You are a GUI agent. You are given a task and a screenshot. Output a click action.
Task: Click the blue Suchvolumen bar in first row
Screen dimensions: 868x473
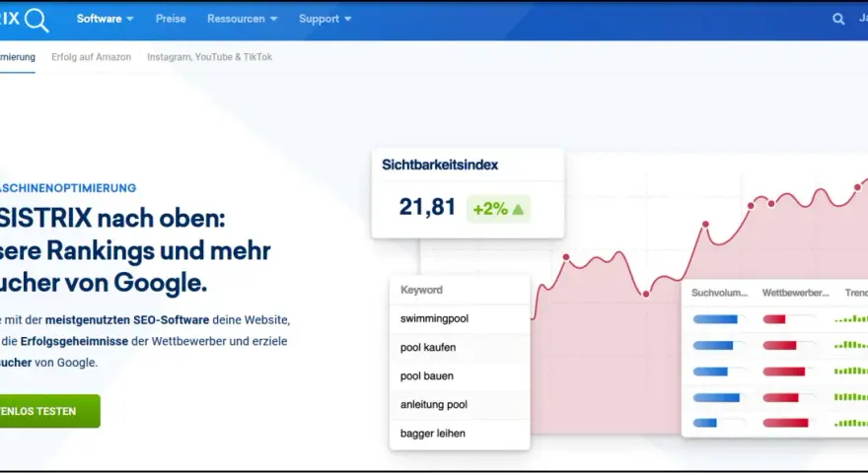(715, 319)
